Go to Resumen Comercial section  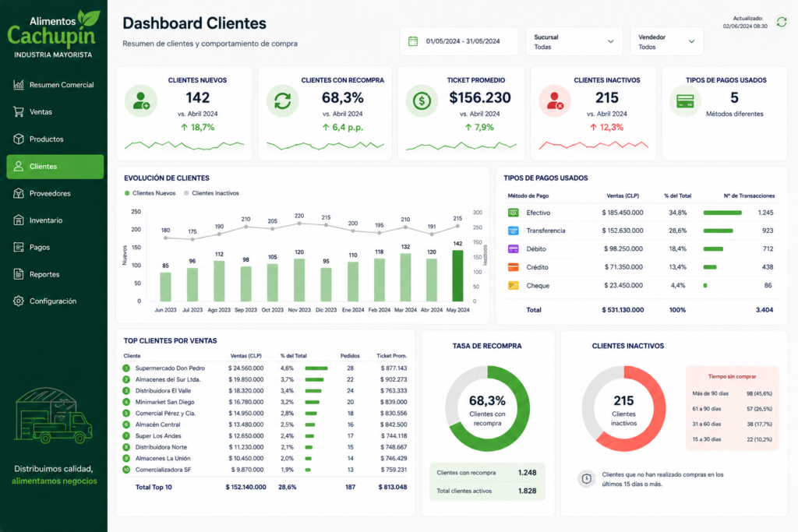[x=55, y=85]
